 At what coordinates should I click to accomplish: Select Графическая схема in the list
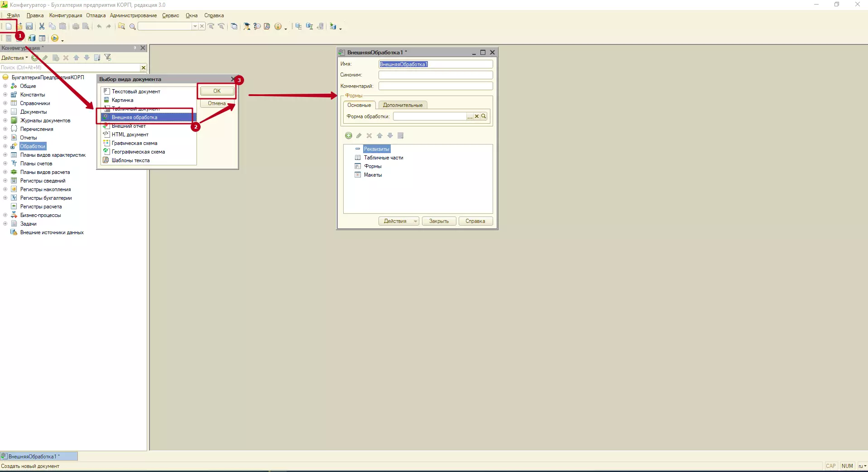click(149, 143)
